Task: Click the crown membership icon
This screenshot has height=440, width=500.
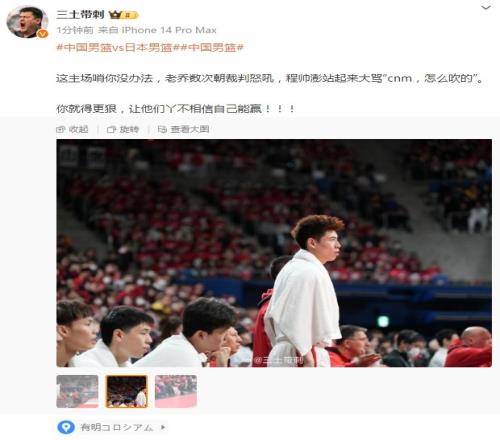Action: (115, 15)
